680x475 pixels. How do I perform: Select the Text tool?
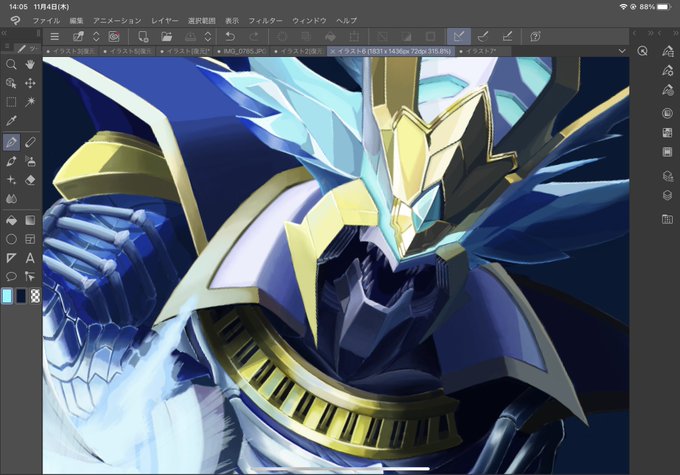tap(30, 258)
